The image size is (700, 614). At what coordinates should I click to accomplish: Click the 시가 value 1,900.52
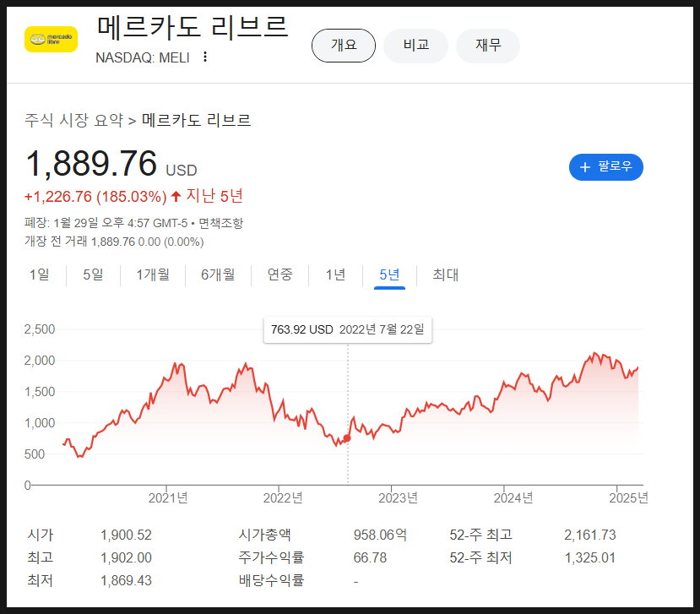coord(126,535)
